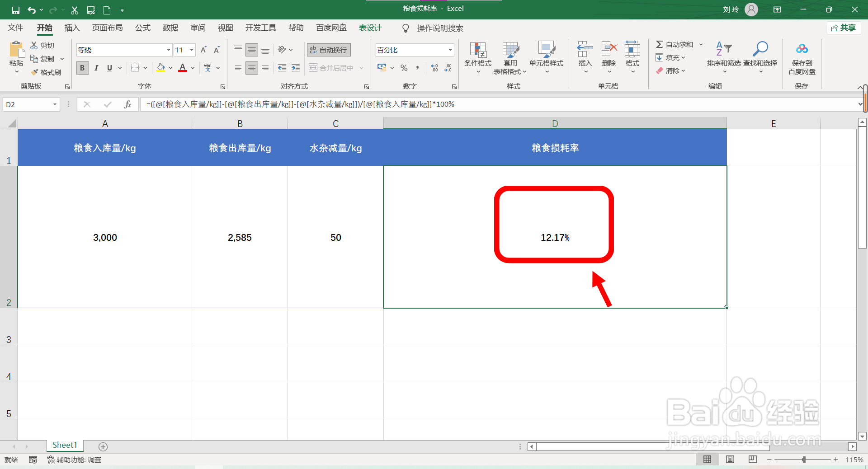Click Delete cells (删除) button

[x=609, y=58]
